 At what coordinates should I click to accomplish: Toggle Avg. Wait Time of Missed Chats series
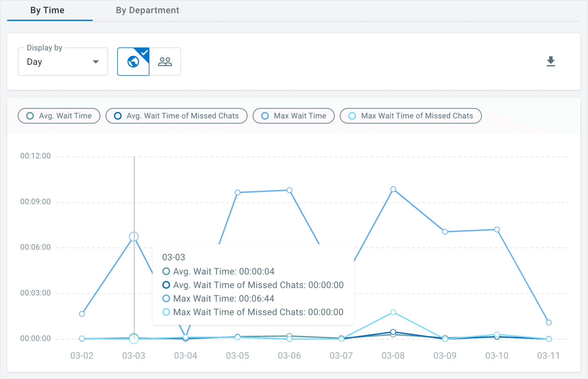point(176,116)
